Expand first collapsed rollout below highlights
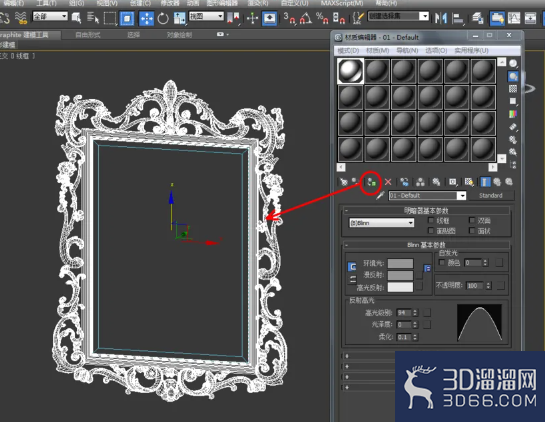 368,356
